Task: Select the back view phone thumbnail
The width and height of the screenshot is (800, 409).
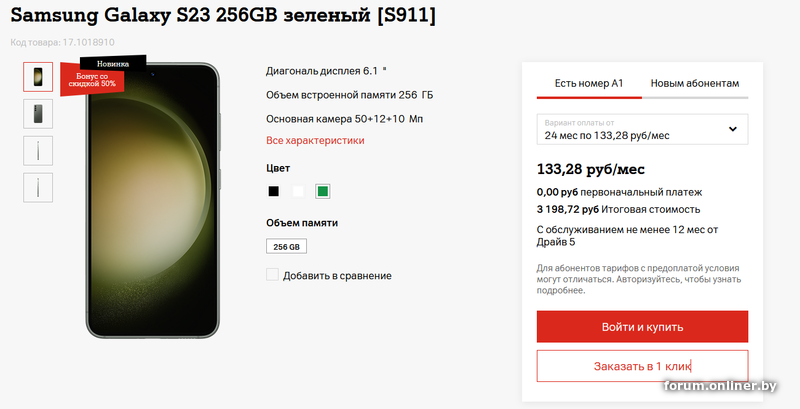Action: (38, 114)
